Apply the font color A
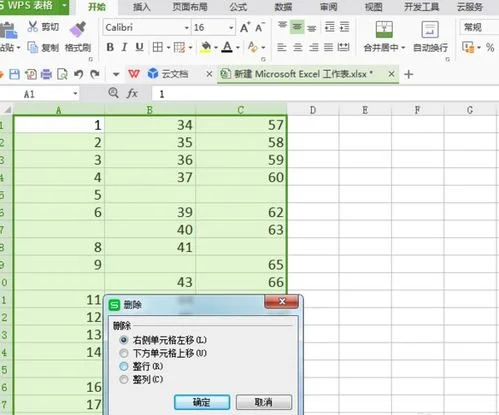499x415 pixels. (227, 47)
